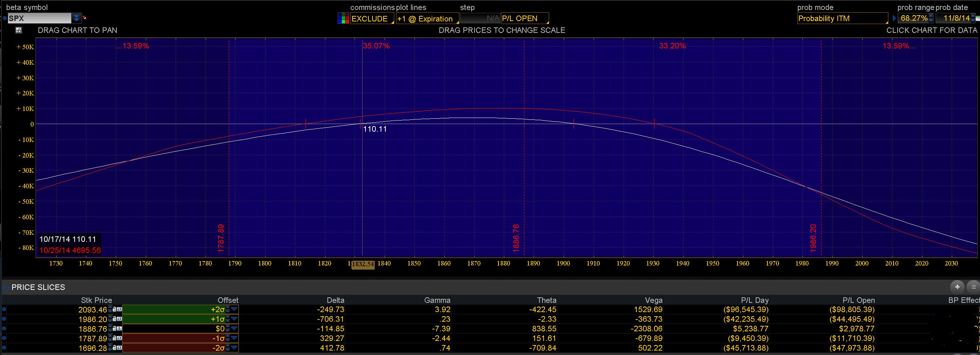
Task: Click the sigma mode icon in the 1696.28 row
Action: (x=119, y=347)
